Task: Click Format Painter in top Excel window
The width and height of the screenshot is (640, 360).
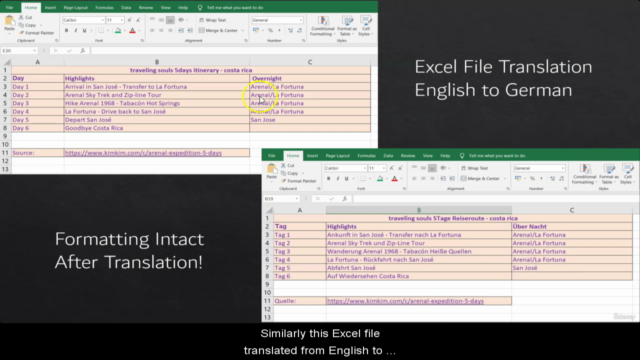Action: (36, 33)
